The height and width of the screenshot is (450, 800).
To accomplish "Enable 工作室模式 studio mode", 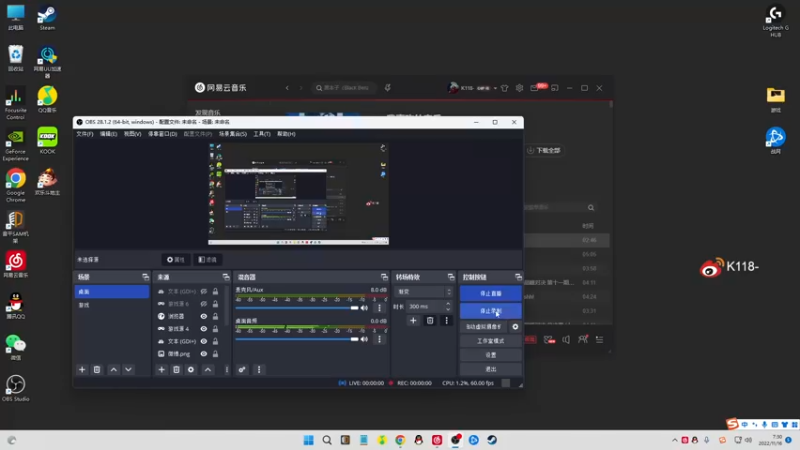I will [491, 341].
